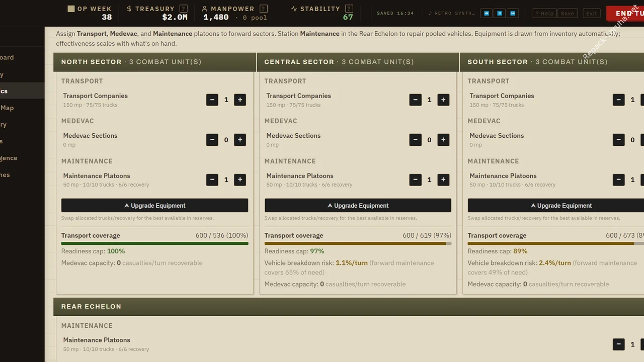
Task: Click South Sector transport coverage bar
Action: point(556,243)
